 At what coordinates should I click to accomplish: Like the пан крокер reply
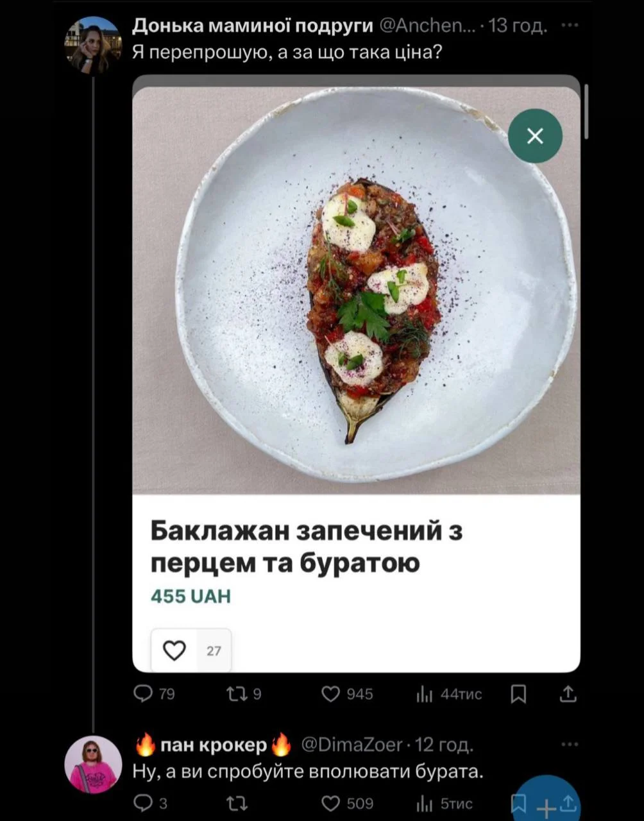click(347, 804)
